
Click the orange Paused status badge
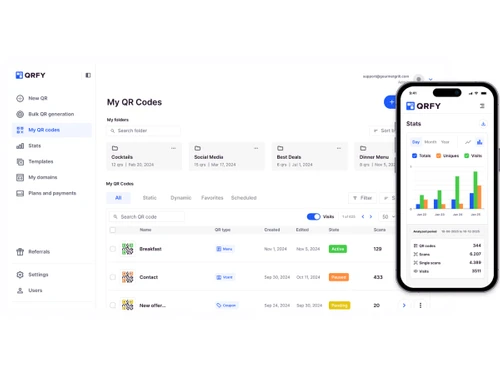339,277
